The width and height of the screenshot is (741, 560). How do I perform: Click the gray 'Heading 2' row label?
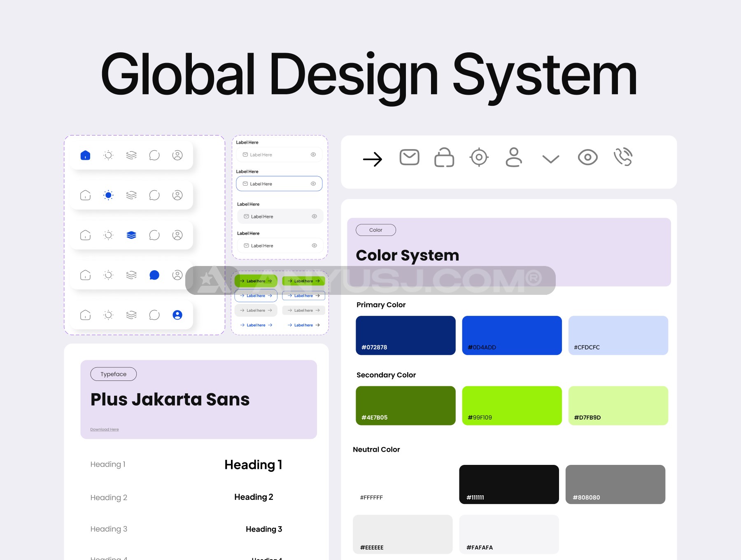(109, 498)
